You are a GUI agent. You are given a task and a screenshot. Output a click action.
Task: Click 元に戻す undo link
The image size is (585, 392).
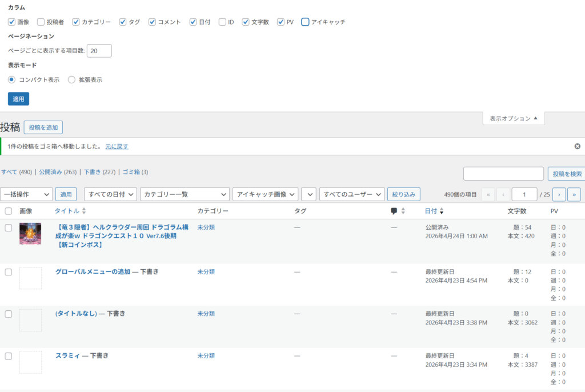pyautogui.click(x=117, y=146)
